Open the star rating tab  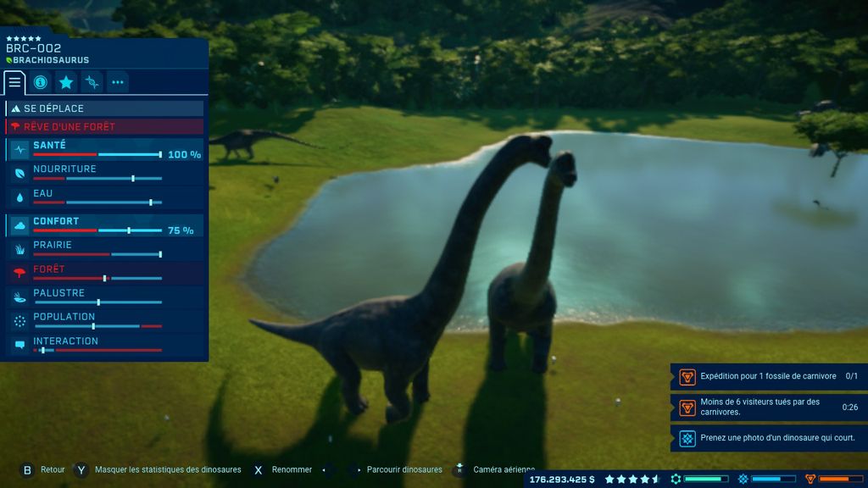[66, 82]
